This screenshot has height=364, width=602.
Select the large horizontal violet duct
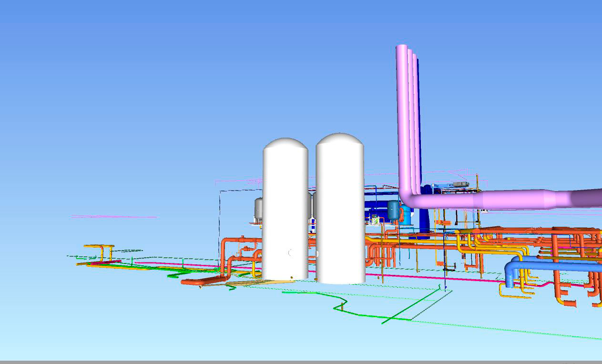(505, 200)
